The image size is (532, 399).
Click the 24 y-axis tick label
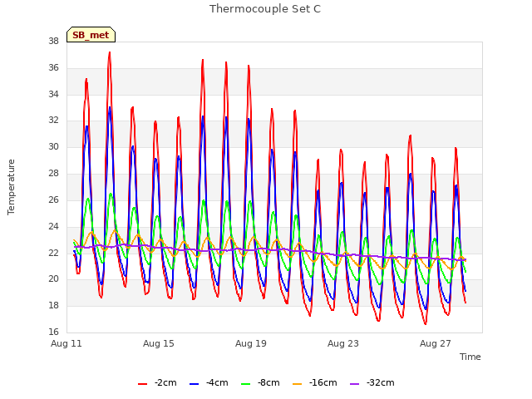(x=53, y=226)
